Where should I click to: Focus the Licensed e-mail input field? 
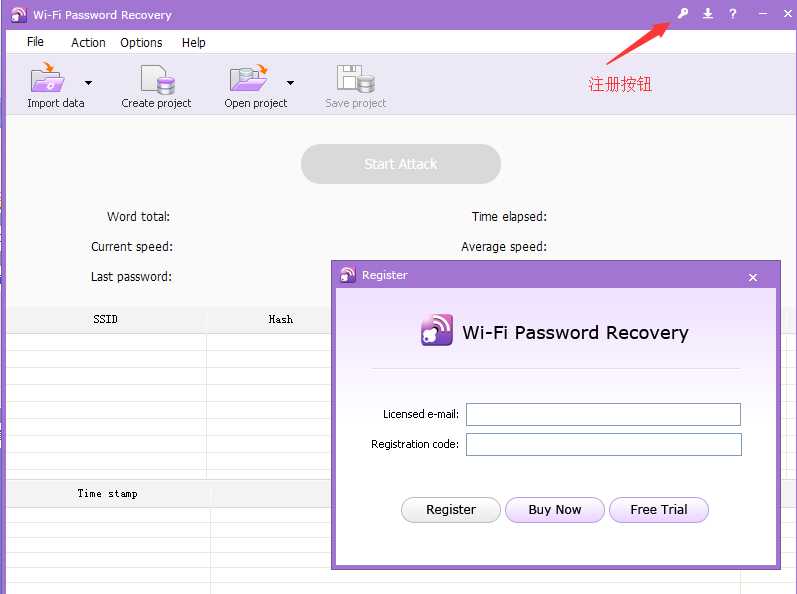tap(603, 415)
